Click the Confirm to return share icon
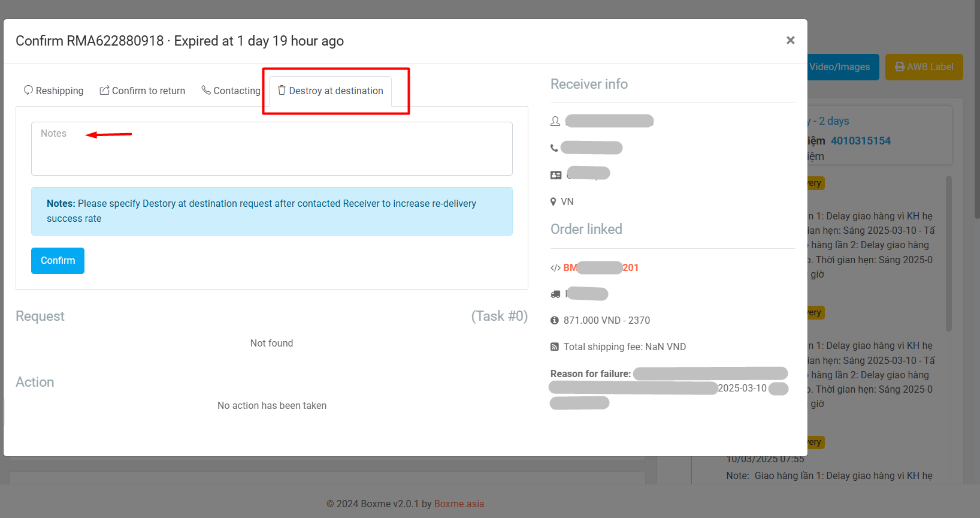Screen dimensions: 980x518 click(104, 90)
